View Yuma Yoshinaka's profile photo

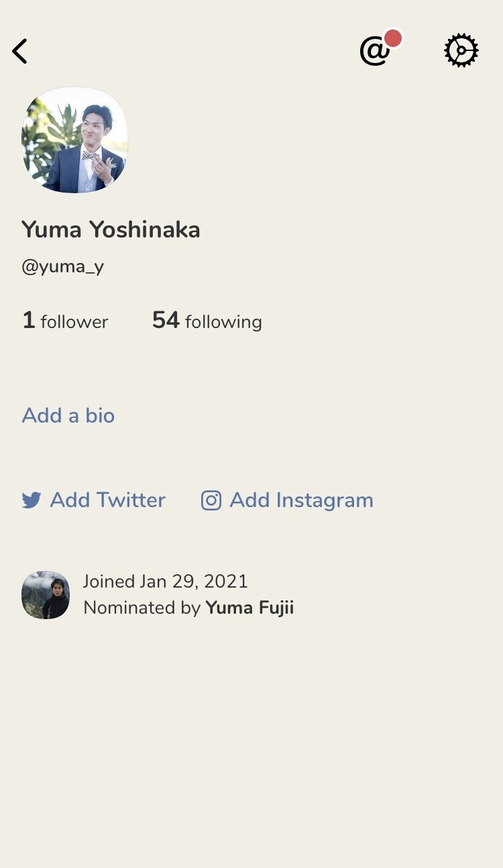coord(74,140)
